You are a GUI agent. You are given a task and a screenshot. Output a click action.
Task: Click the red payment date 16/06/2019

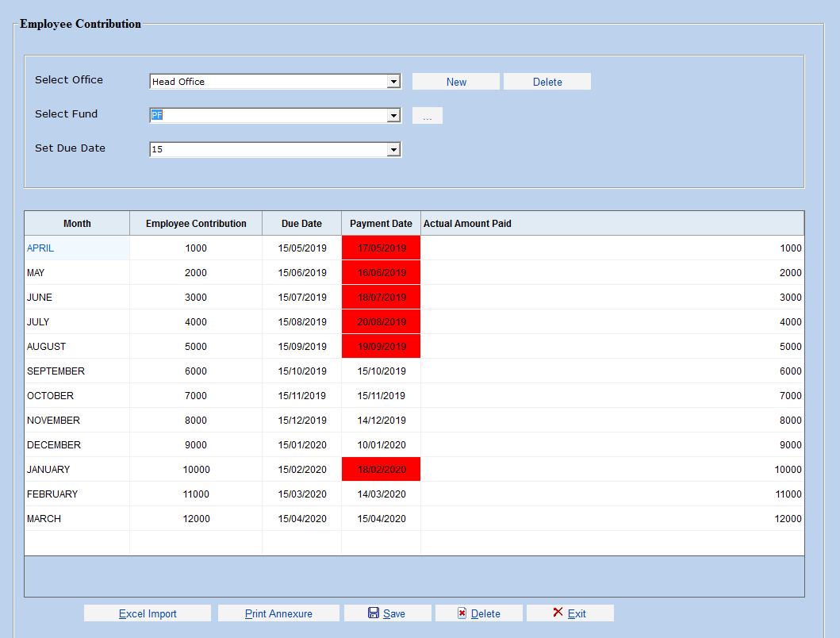pos(382,273)
